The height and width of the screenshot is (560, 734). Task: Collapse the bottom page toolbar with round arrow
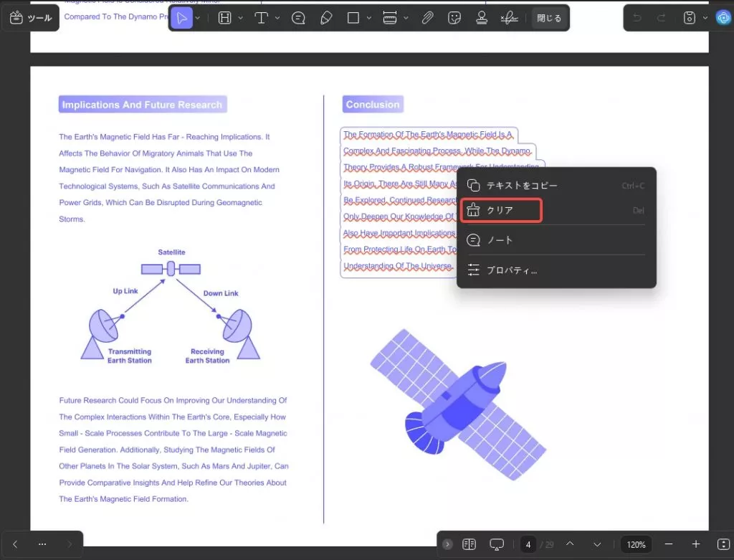coord(447,544)
